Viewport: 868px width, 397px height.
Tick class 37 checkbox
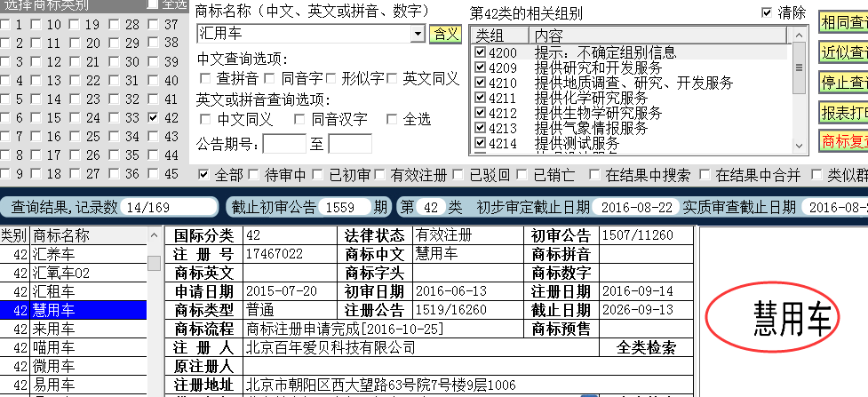pos(154,24)
